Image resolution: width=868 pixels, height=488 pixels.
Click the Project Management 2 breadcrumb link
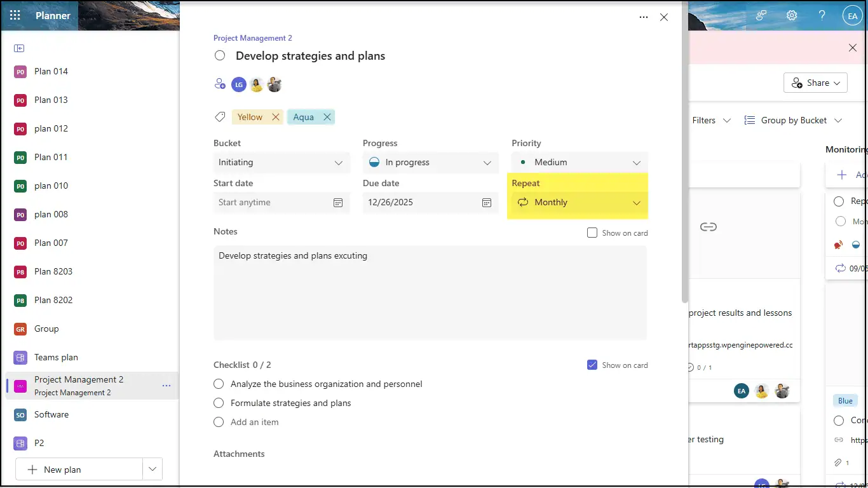pyautogui.click(x=253, y=38)
